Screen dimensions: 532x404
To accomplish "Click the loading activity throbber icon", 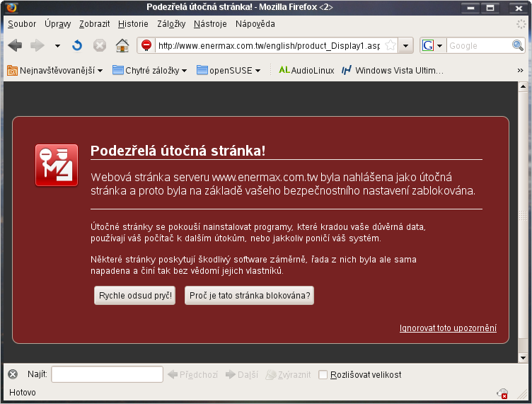I will click(x=521, y=24).
